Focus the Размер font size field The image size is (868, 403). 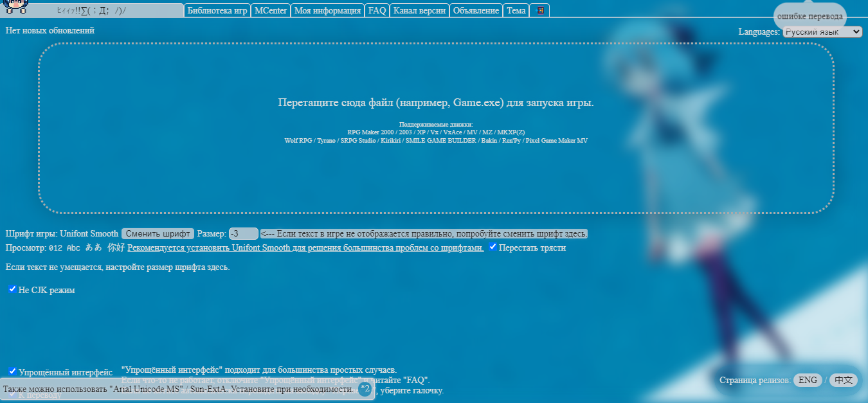[244, 233]
